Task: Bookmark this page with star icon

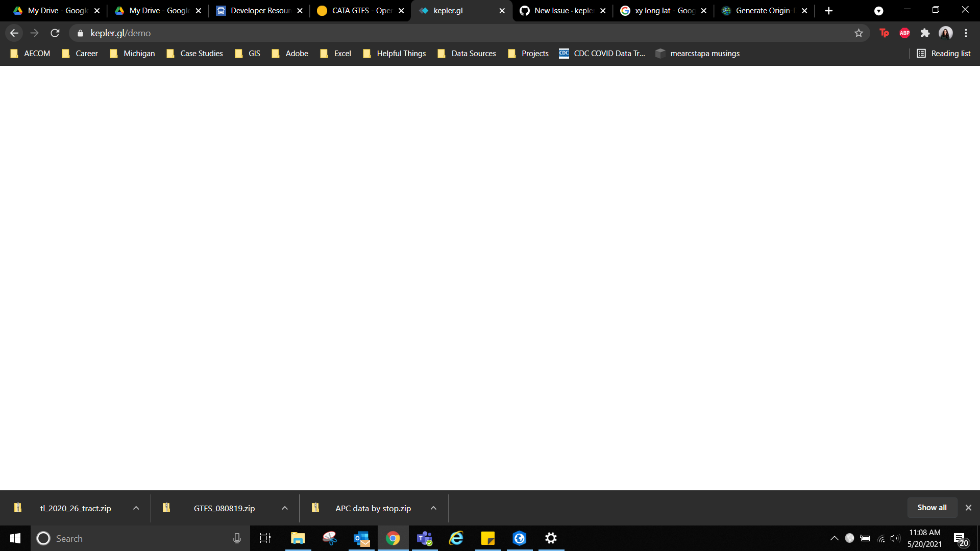Action: 859,33
